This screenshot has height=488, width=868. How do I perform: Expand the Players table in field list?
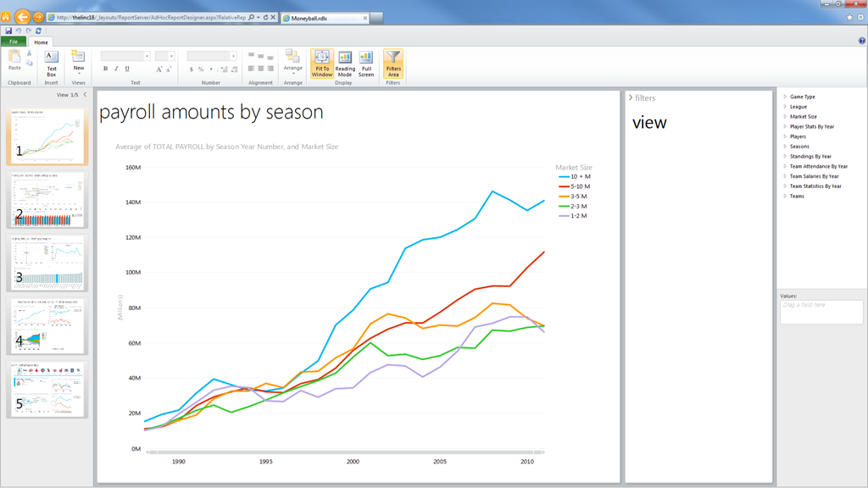coord(798,136)
